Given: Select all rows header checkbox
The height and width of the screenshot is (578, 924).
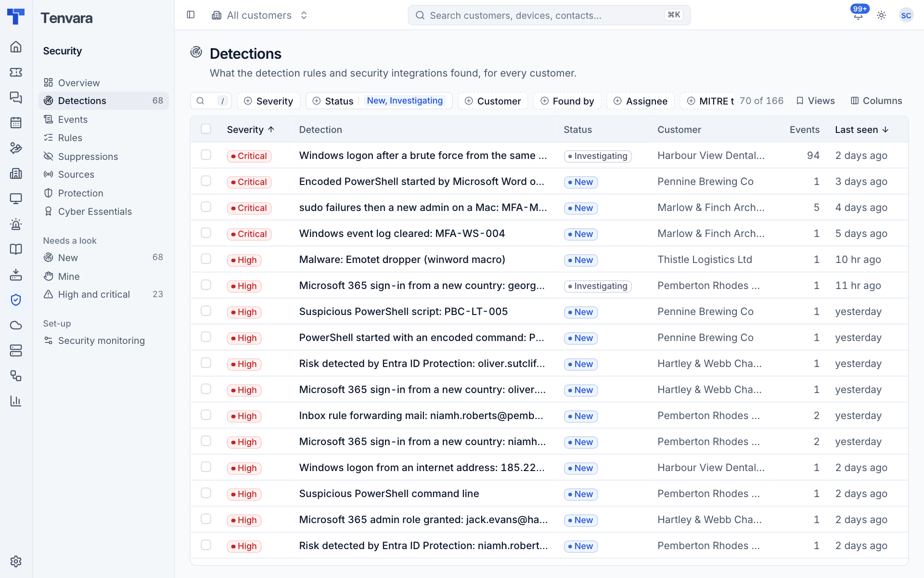Looking at the screenshot, I should pos(206,129).
